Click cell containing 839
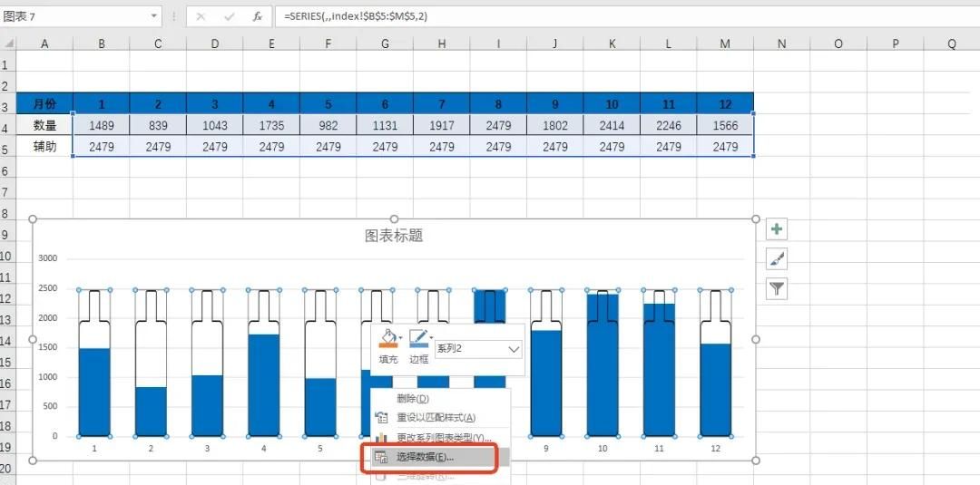This screenshot has height=485, width=980. tap(158, 125)
